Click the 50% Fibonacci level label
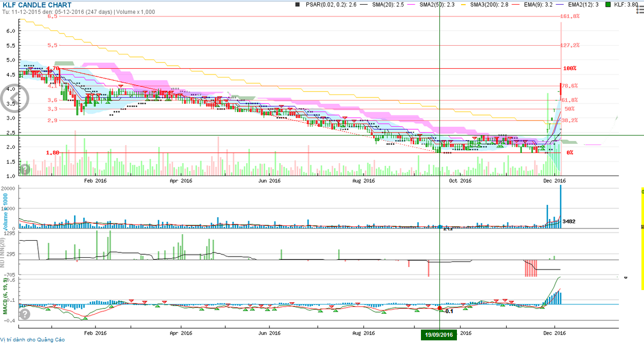Image resolution: width=644 pixels, height=346 pixels. [x=569, y=109]
